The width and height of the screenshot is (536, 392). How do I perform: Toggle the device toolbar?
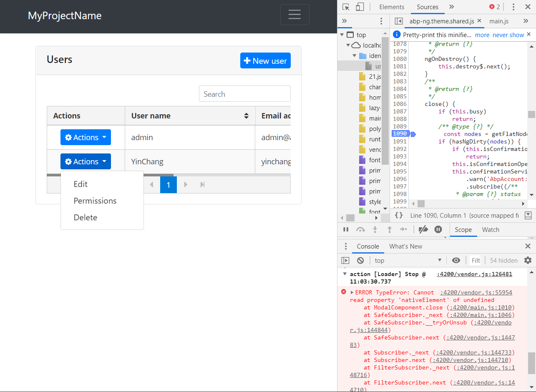[x=360, y=7]
